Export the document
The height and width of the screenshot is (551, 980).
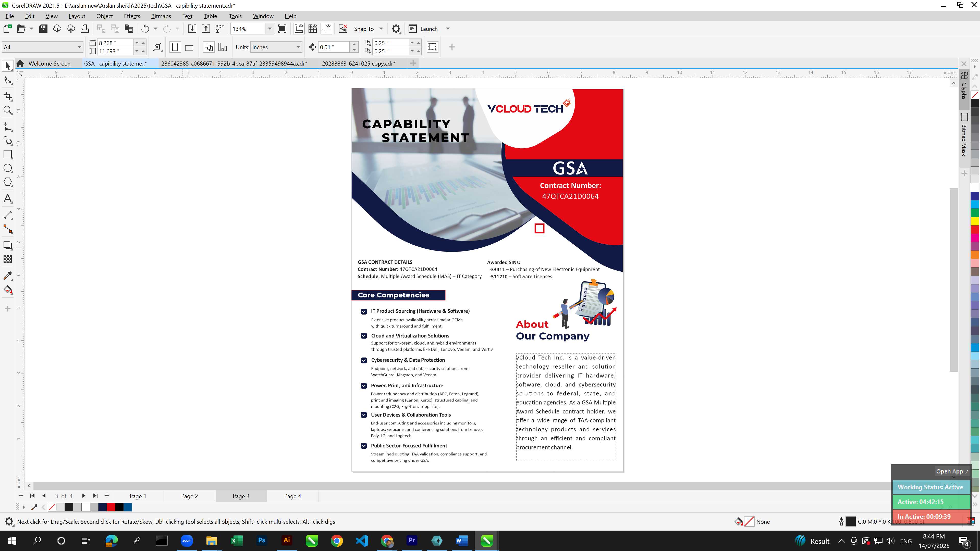(206, 29)
